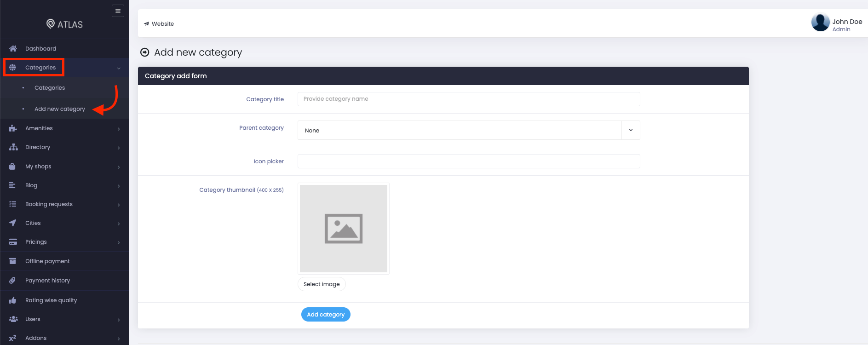Viewport: 868px width, 345px height.
Task: Click the Categories globe icon
Action: point(13,67)
